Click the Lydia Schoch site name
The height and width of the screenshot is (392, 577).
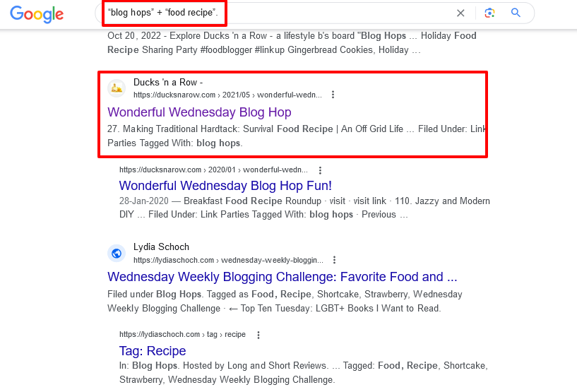[161, 247]
